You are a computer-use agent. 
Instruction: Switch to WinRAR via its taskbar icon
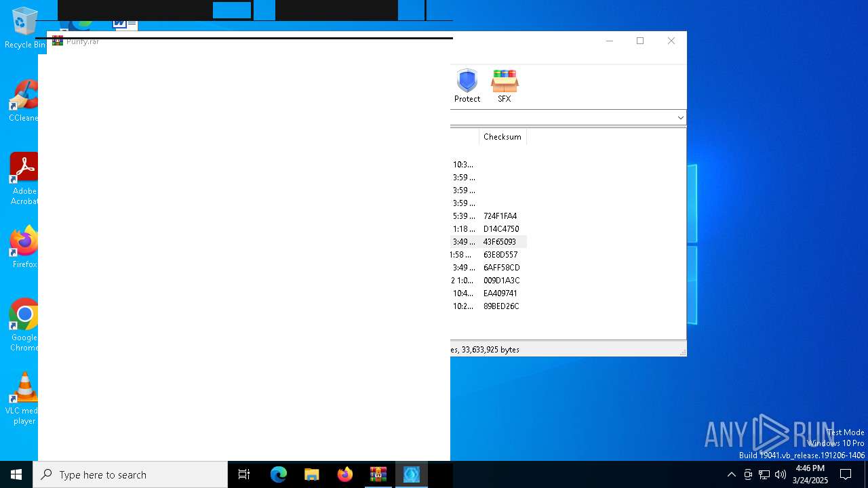coord(378,474)
